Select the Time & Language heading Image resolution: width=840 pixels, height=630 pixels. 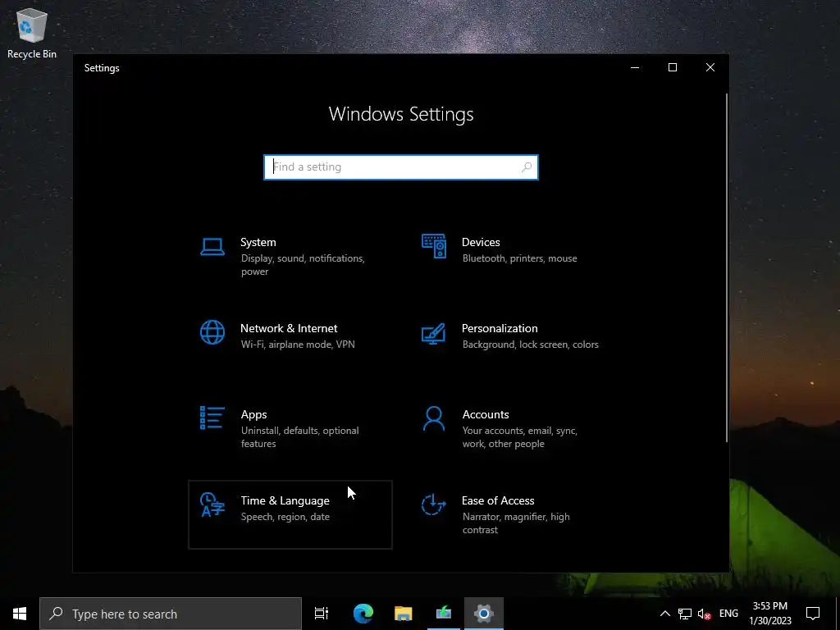click(285, 500)
